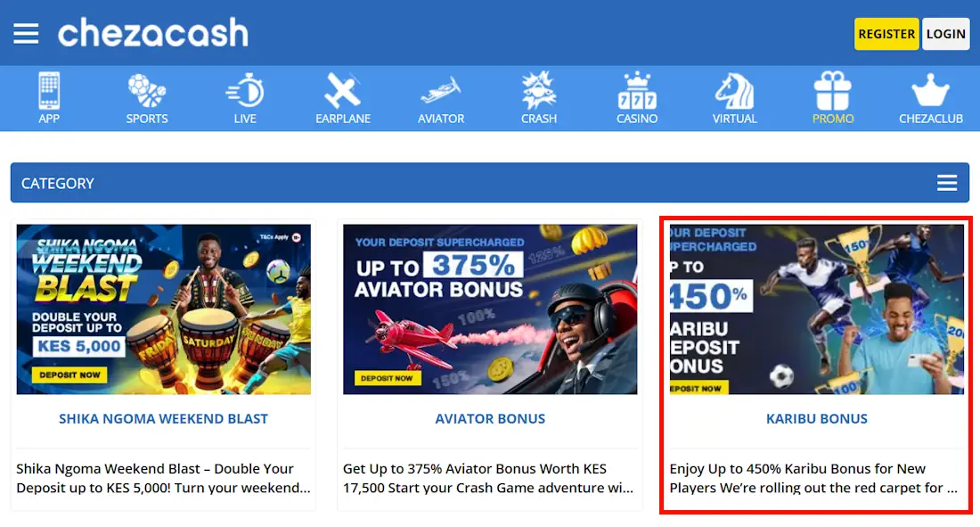The image size is (980, 527).
Task: Click the yellow REGISTER button
Action: pos(886,34)
